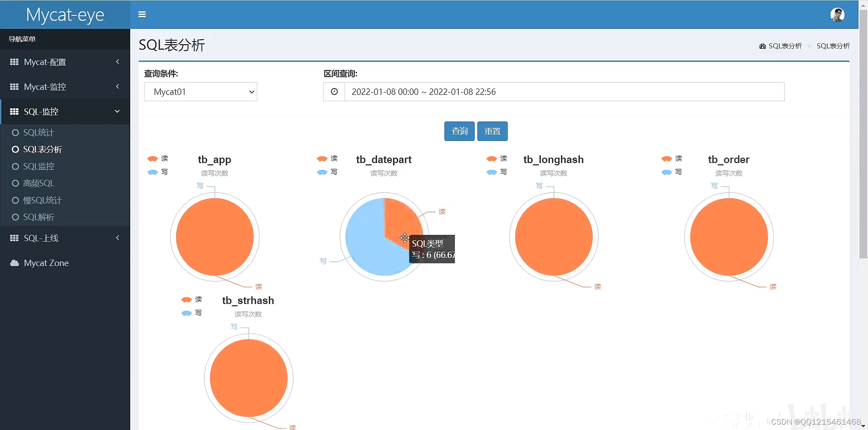Click the 慢SQL统计 circle icon
Image resolution: width=868 pixels, height=430 pixels.
coord(15,201)
